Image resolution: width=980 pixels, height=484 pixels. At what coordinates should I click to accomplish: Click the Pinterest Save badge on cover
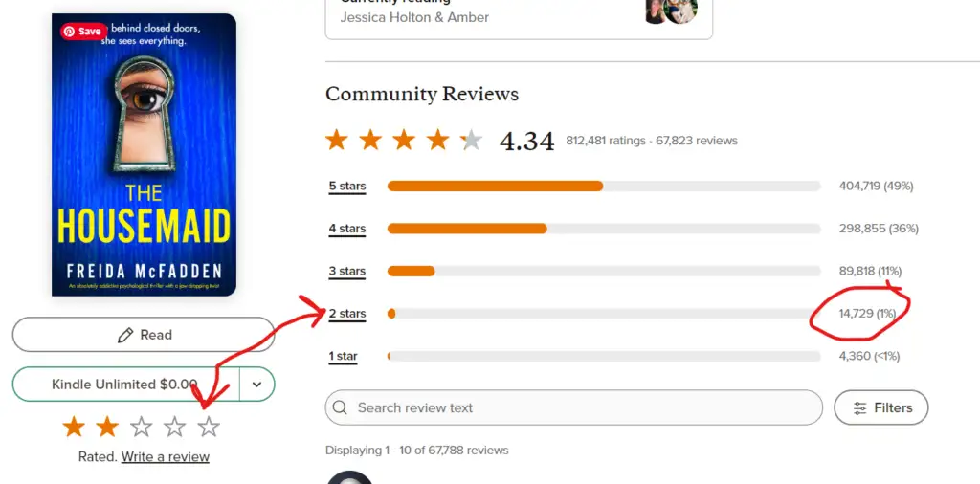coord(83,32)
